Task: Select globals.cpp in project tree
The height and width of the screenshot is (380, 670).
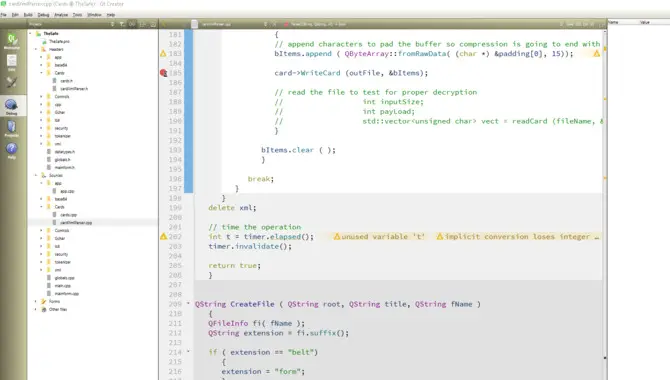Action: tap(65, 278)
